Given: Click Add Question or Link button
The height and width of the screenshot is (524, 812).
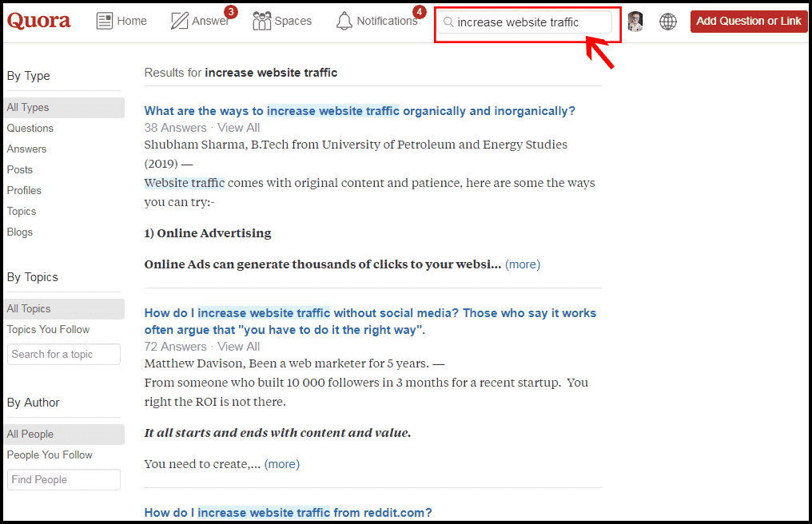Looking at the screenshot, I should click(749, 22).
